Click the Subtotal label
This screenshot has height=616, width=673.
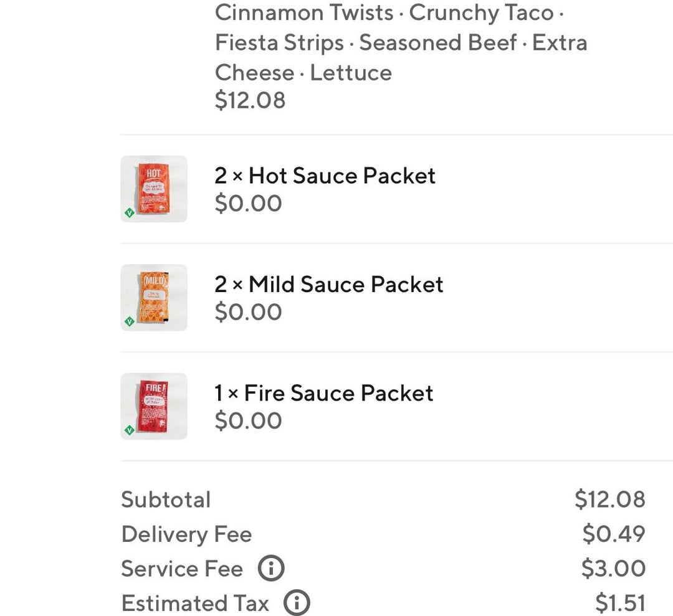click(x=166, y=500)
